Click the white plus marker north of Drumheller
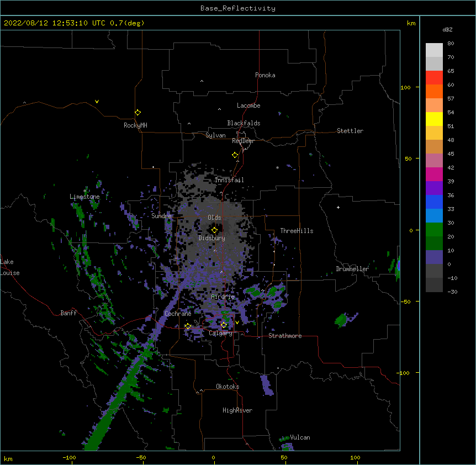This screenshot has height=465, width=476. 338,207
